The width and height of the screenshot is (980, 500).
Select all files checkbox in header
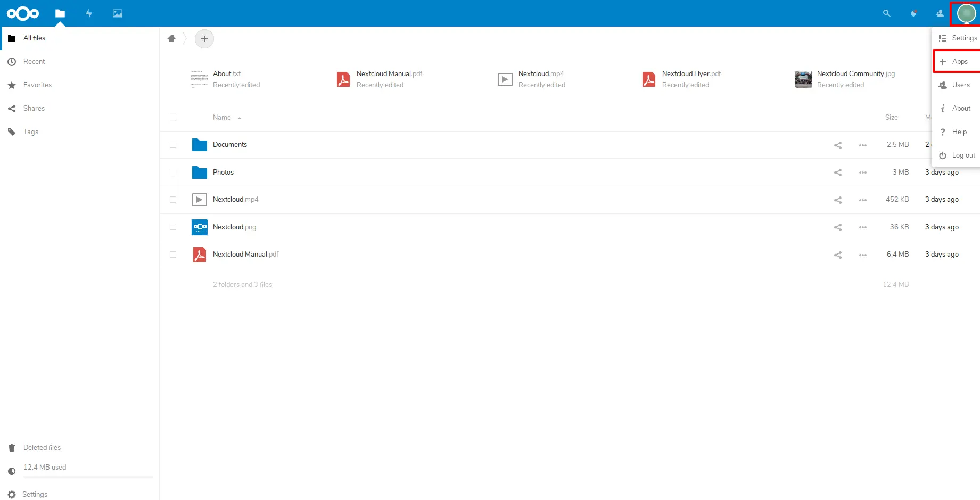coord(173,117)
